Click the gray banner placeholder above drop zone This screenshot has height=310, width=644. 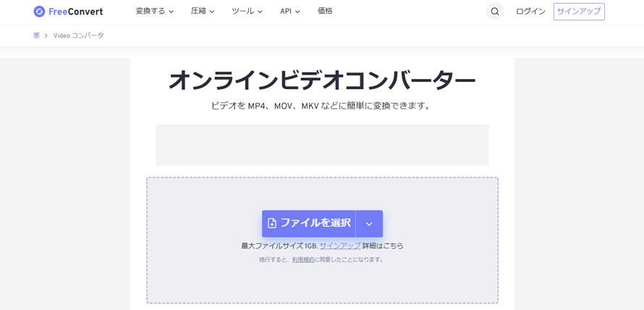[x=322, y=145]
